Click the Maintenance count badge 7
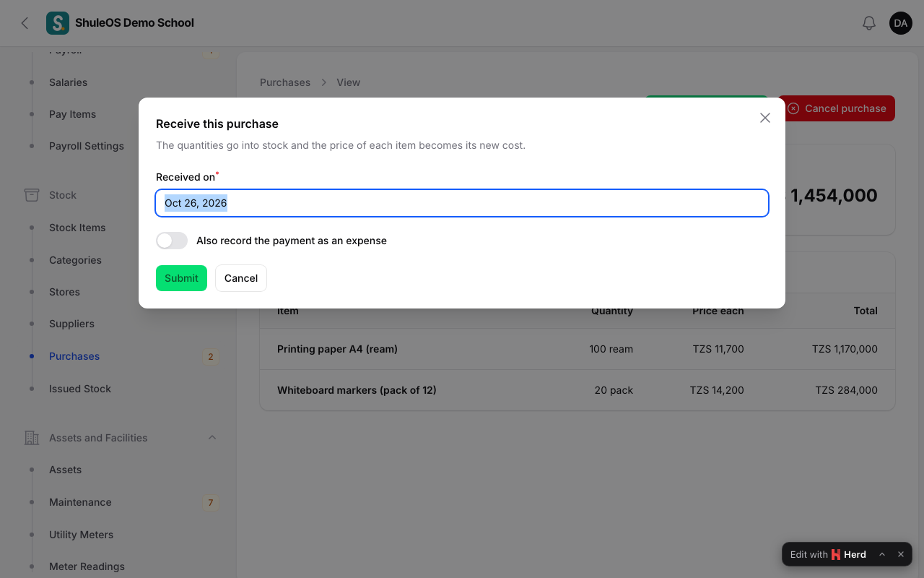The width and height of the screenshot is (924, 578). point(211,502)
